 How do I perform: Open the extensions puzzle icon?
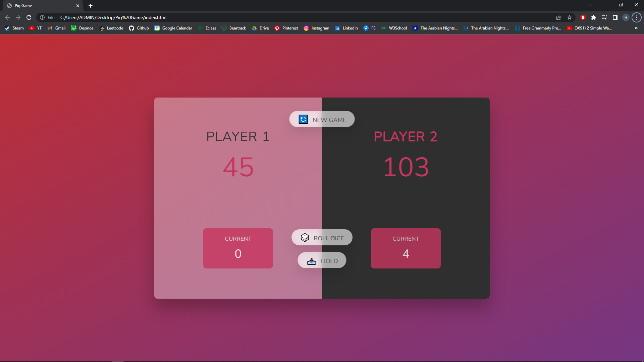pyautogui.click(x=594, y=17)
